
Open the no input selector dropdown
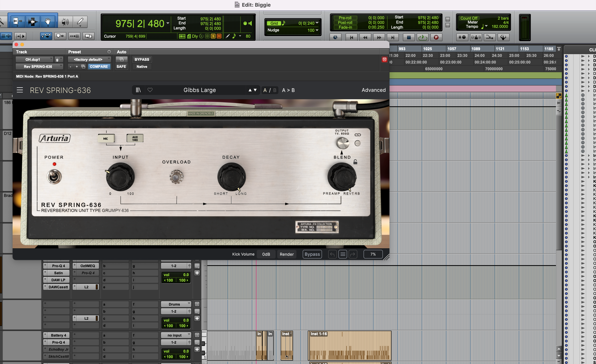click(x=176, y=335)
